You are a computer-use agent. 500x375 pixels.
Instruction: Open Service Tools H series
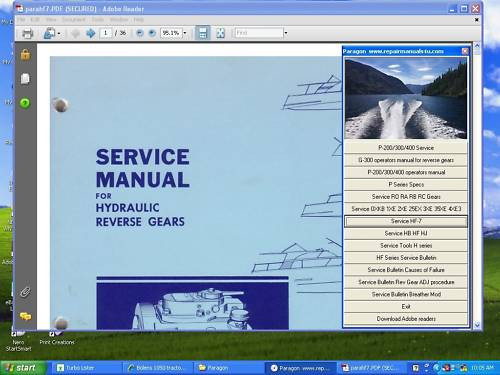click(406, 245)
